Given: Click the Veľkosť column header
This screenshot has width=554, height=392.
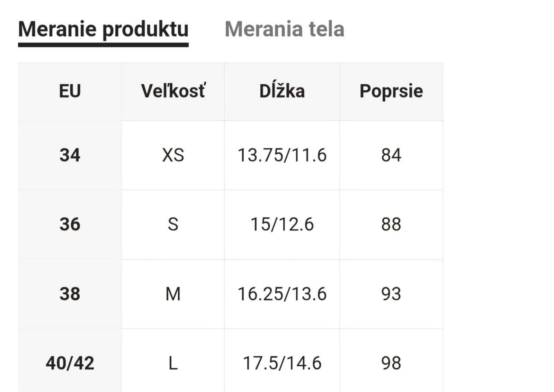Looking at the screenshot, I should [173, 91].
